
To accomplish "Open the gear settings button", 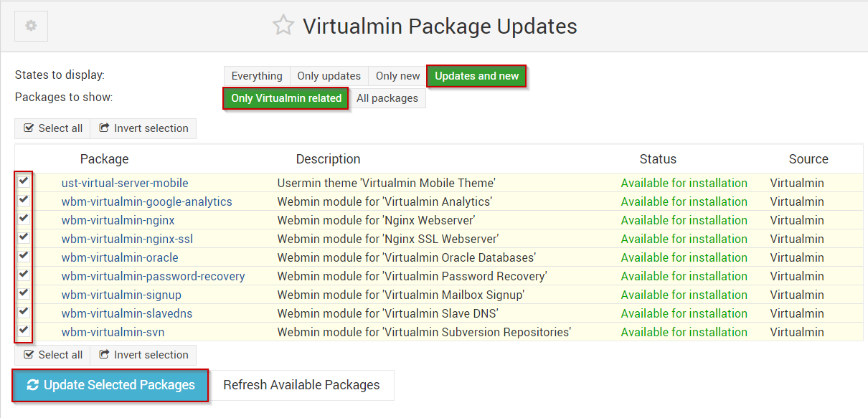I will click(x=31, y=26).
